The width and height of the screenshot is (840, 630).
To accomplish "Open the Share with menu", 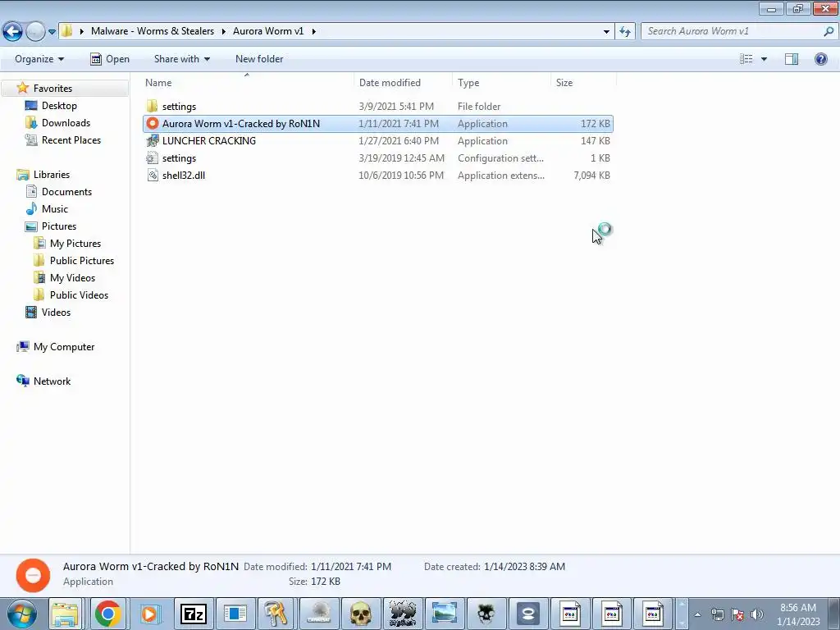I will click(181, 59).
